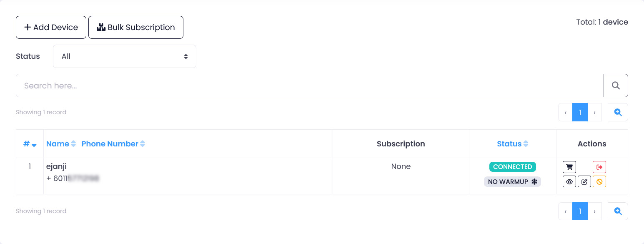Focus the Search here input field
The width and height of the screenshot is (644, 244).
tap(309, 86)
